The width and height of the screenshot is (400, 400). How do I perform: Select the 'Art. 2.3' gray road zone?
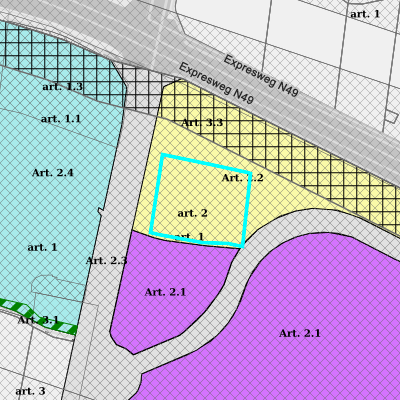pyautogui.click(x=106, y=260)
